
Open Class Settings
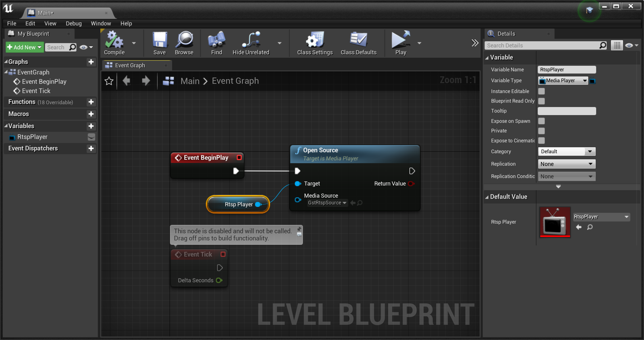(x=315, y=43)
